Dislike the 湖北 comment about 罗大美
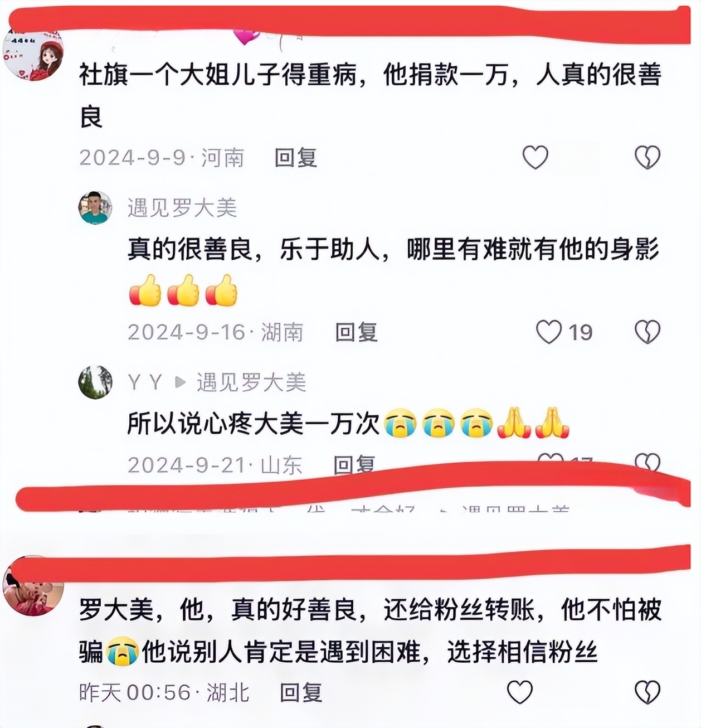Image resolution: width=701 pixels, height=728 pixels. 647,692
